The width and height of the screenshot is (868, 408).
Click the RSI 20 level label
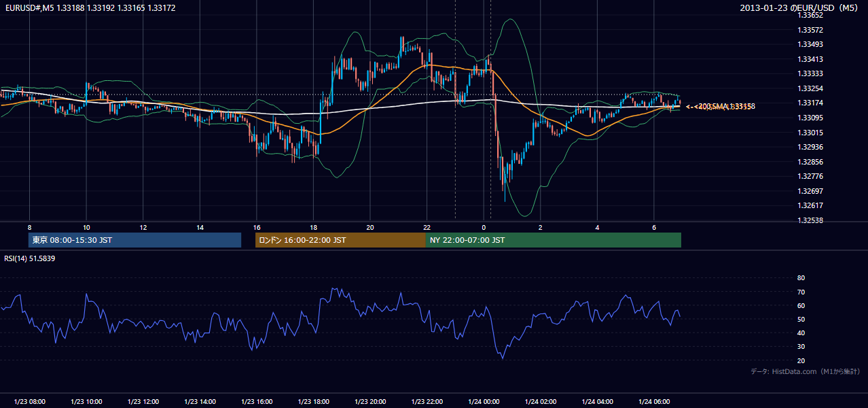click(801, 360)
